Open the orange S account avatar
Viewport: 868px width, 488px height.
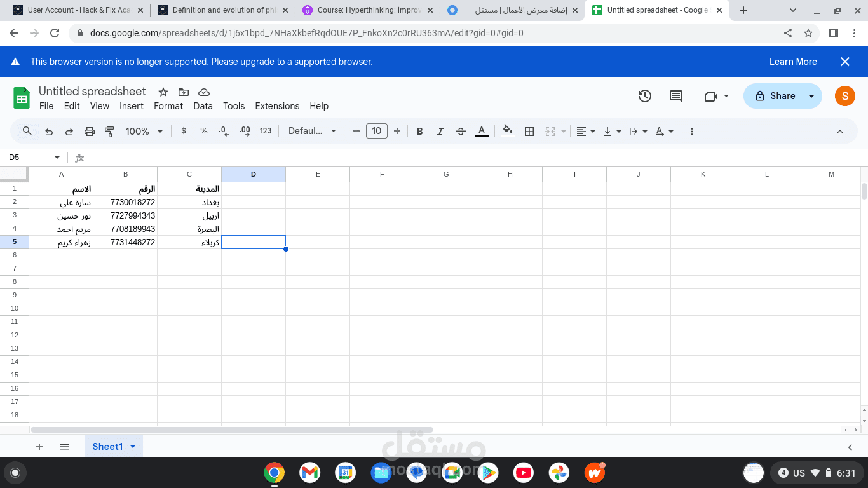[x=844, y=96]
